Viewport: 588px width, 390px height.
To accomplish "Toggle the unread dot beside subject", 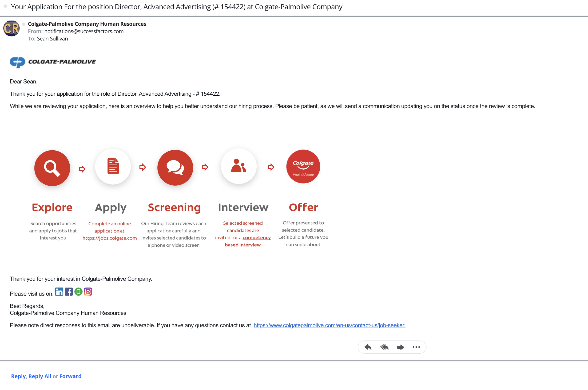I will 5,7.
